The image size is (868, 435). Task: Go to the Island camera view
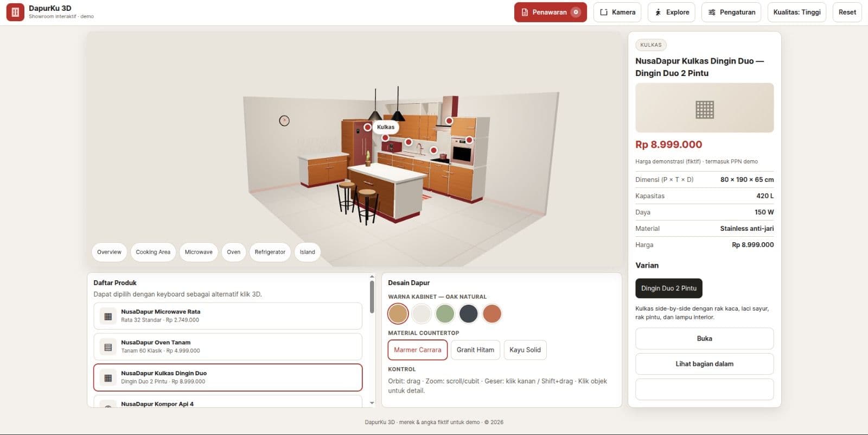(307, 252)
